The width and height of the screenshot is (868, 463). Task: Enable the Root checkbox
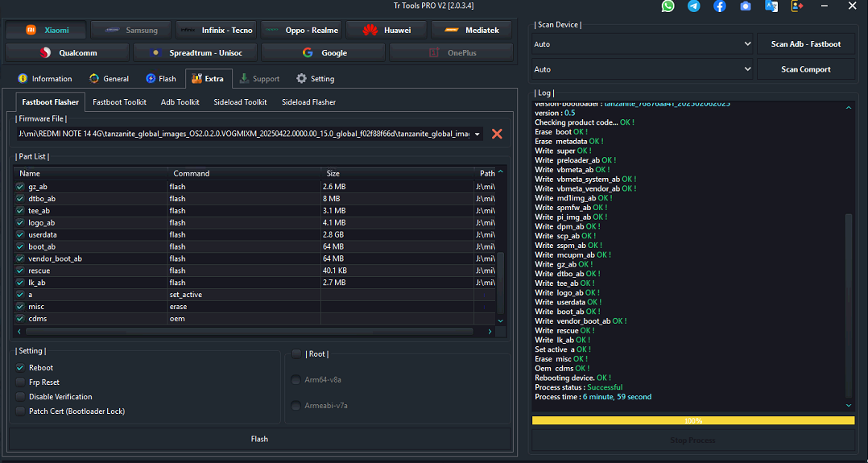(x=296, y=354)
